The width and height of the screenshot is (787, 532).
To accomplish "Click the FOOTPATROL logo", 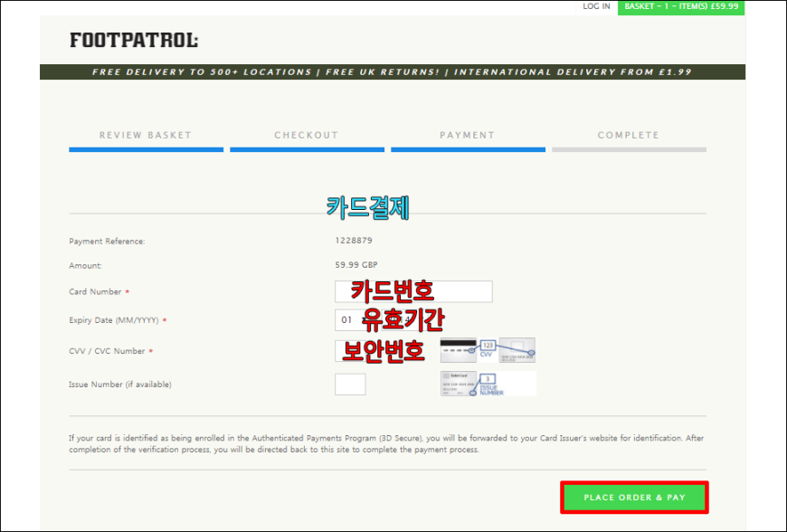I will click(134, 40).
